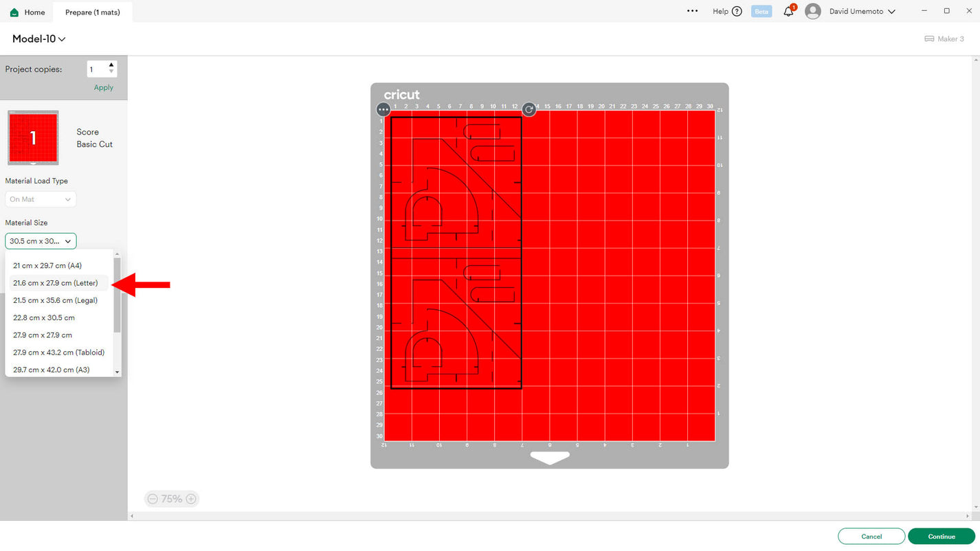This screenshot has height=551, width=980.
Task: Click the Project copies number field
Action: [x=96, y=69]
